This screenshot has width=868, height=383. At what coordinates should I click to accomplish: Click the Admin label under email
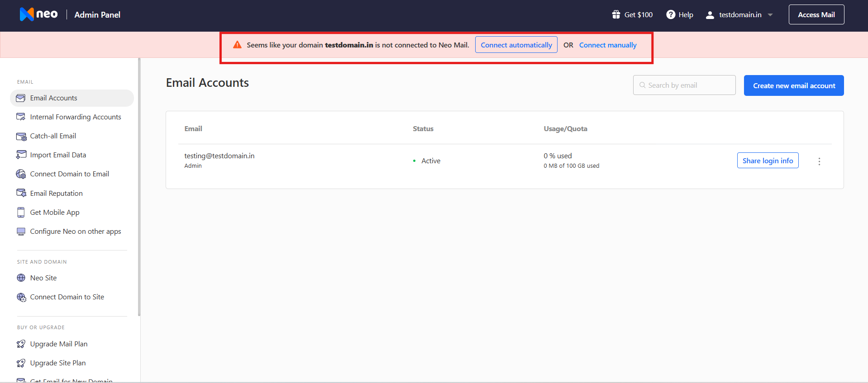(x=193, y=166)
